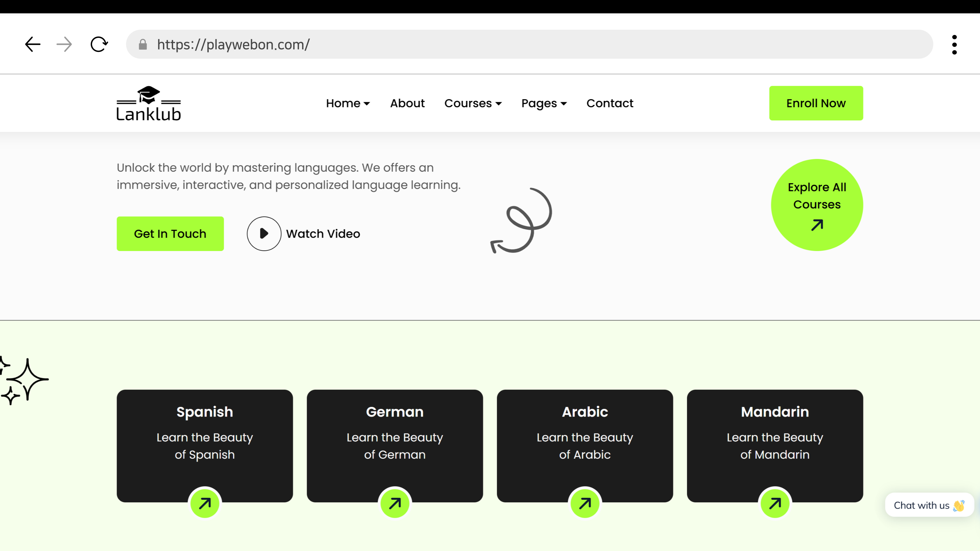Click the Mandarin card arrow icon
Viewport: 980px width, 551px height.
775,503
